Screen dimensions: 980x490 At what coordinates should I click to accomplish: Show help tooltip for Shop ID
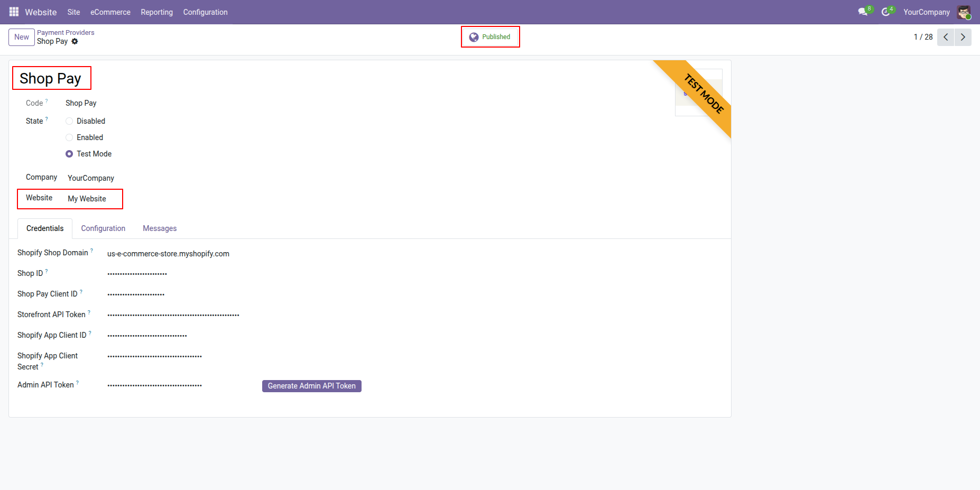point(47,271)
